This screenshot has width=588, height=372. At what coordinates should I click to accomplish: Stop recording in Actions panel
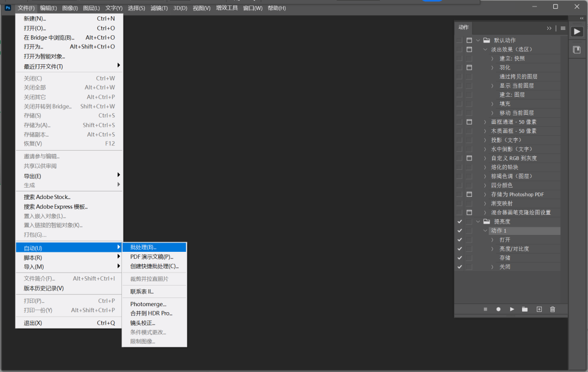(x=485, y=309)
